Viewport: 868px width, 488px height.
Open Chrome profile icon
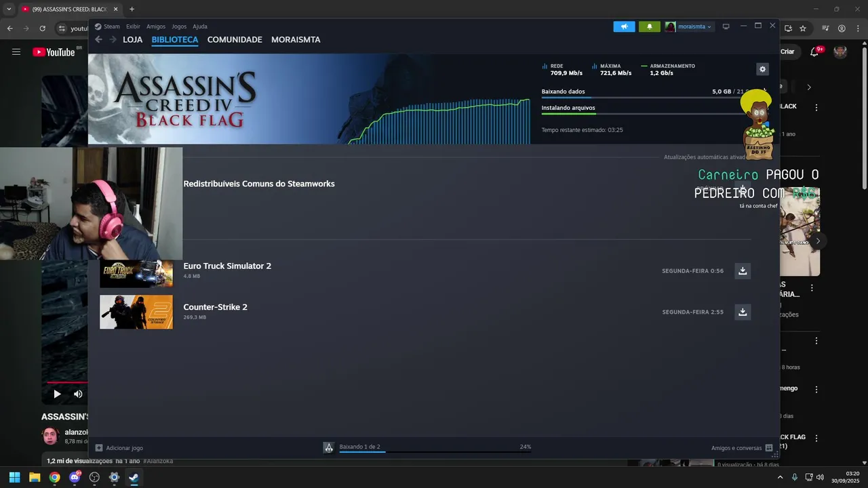(842, 28)
